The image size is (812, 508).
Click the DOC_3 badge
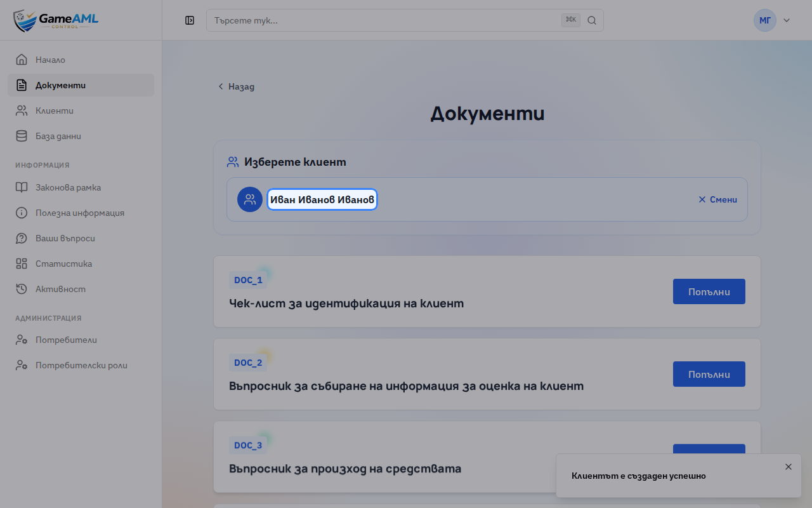pos(248,445)
